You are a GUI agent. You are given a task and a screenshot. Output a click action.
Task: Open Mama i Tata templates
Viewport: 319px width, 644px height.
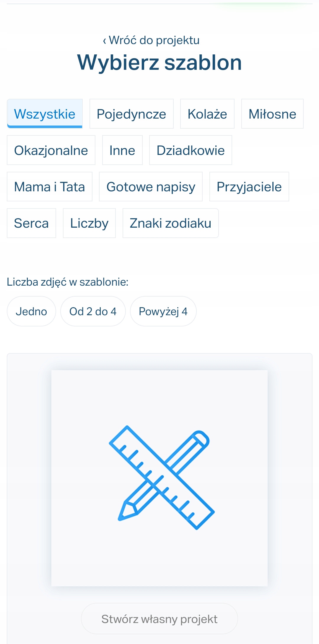[50, 187]
